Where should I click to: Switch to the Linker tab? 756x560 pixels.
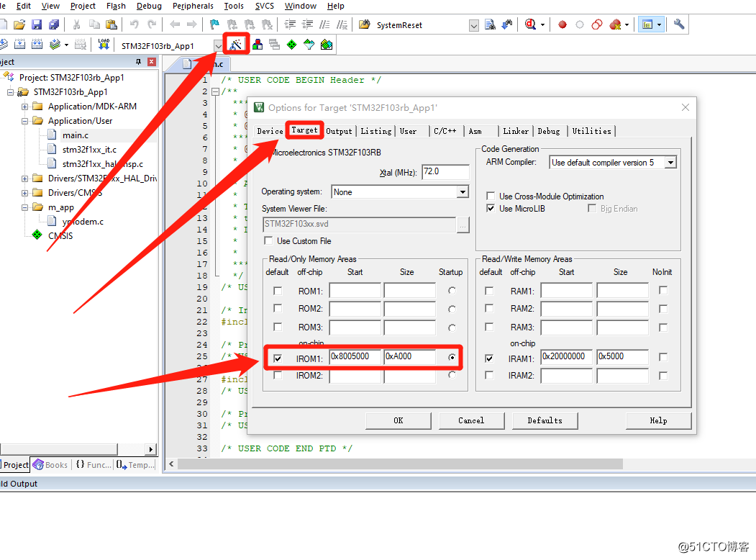coord(516,131)
